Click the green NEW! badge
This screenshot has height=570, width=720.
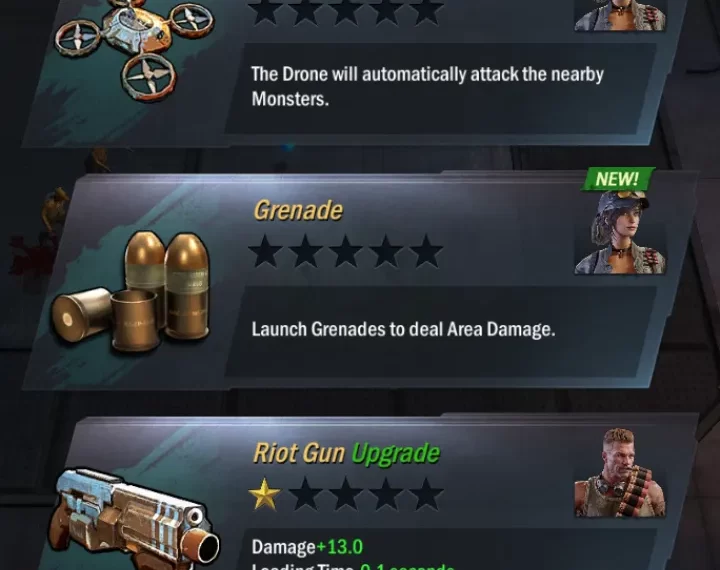click(618, 179)
